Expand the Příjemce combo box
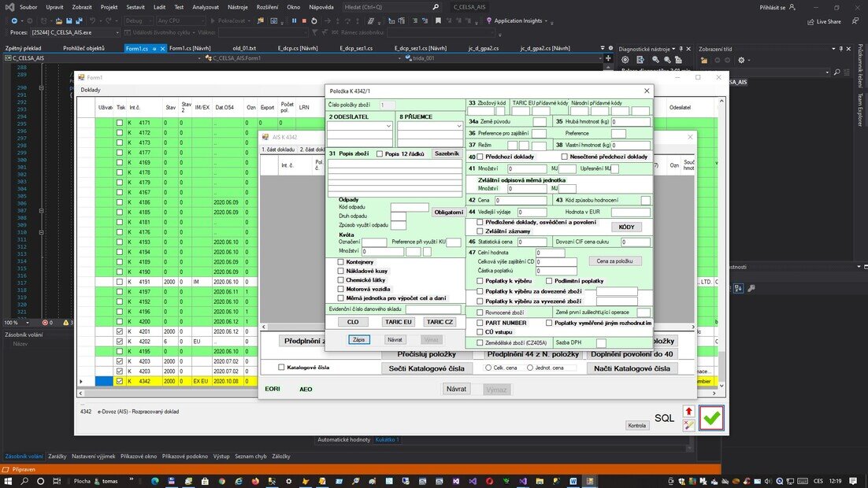Screen dimensions: 868x488 pos(458,126)
